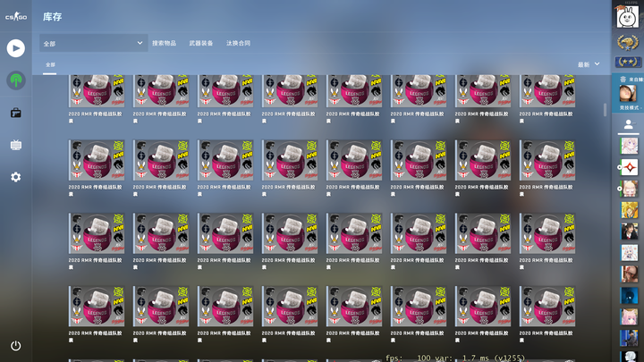This screenshot has width=644, height=362.
Task: Select the white cat-girl friend avatar
Action: [629, 253]
